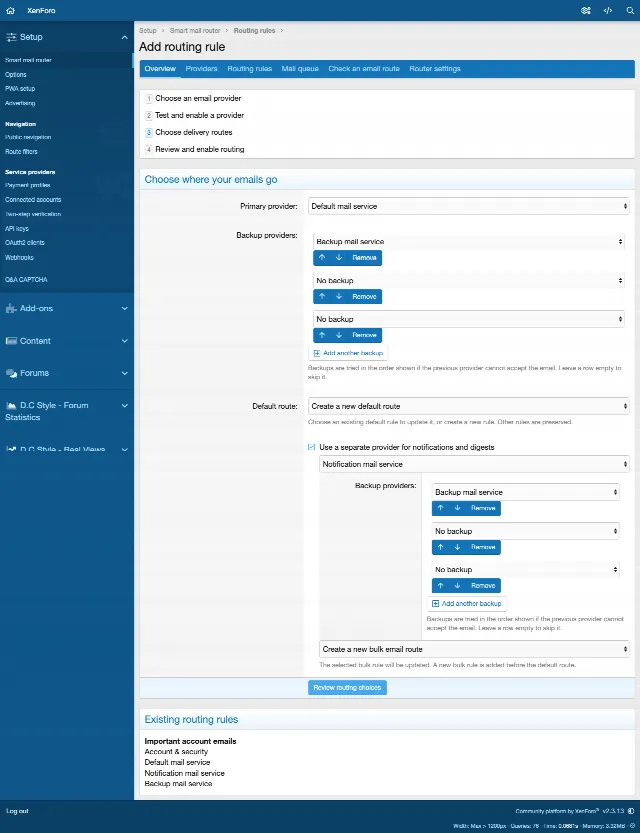Click the search magnifier icon
This screenshot has height=833, width=640.
tap(630, 11)
